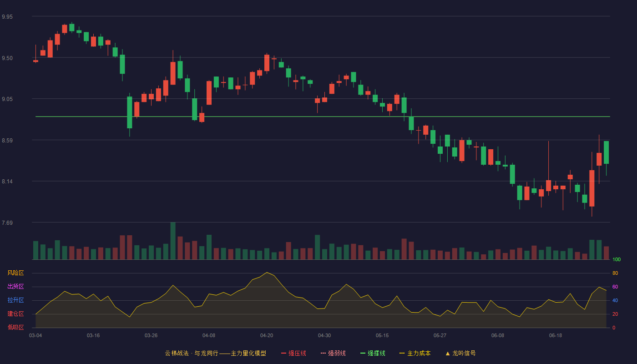Click the 7.69 price axis label

7,223
